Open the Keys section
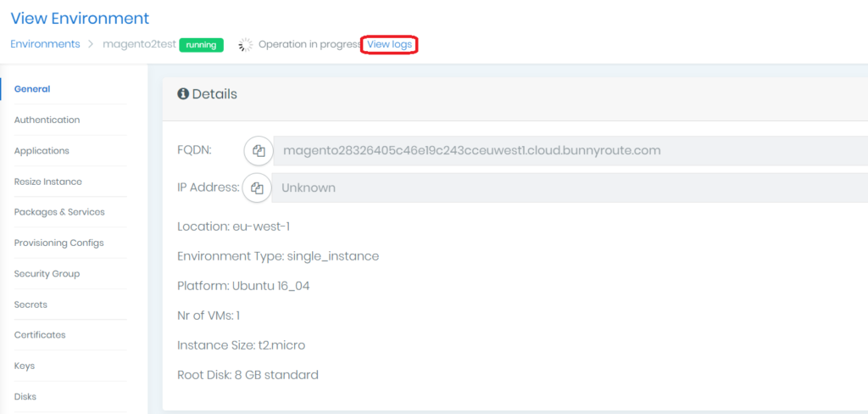This screenshot has height=414, width=868. click(x=25, y=366)
